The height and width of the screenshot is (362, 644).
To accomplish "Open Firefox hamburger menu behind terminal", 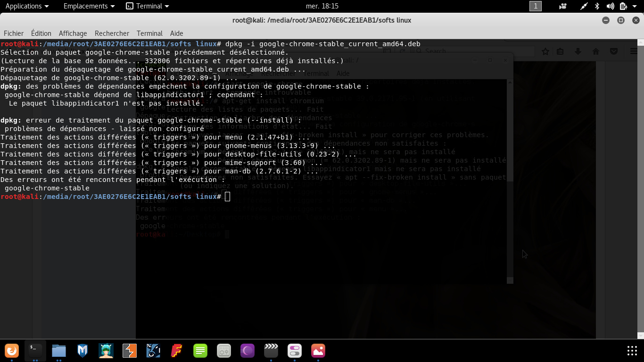I will coord(634,51).
